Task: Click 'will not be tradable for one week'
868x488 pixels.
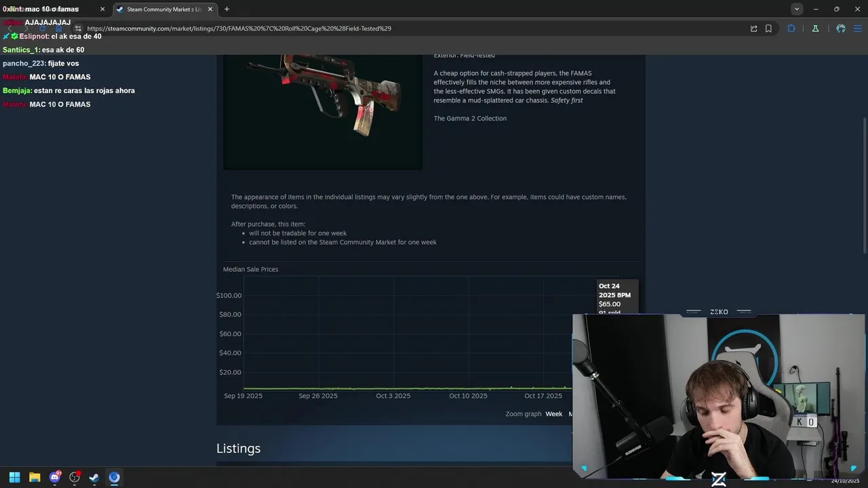Action: [x=298, y=233]
